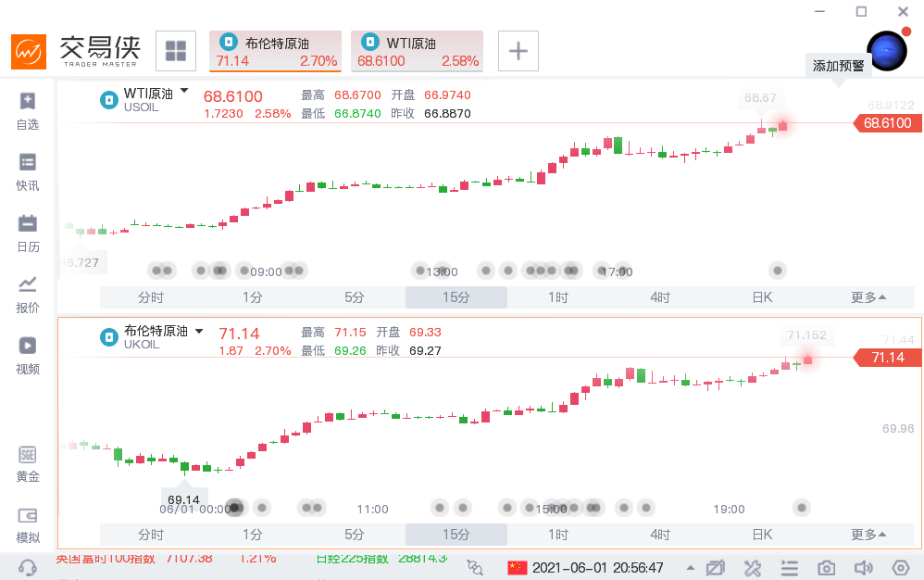Click the 68.67 high price label

760,98
